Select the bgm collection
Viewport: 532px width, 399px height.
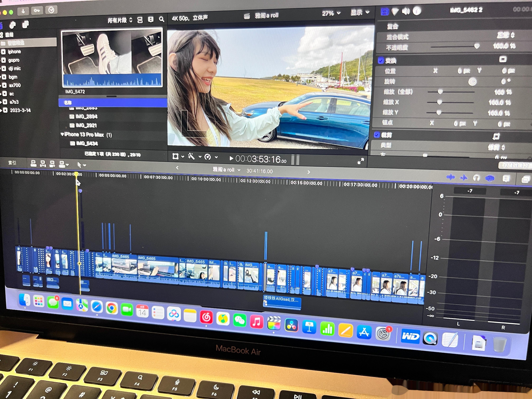(13, 77)
